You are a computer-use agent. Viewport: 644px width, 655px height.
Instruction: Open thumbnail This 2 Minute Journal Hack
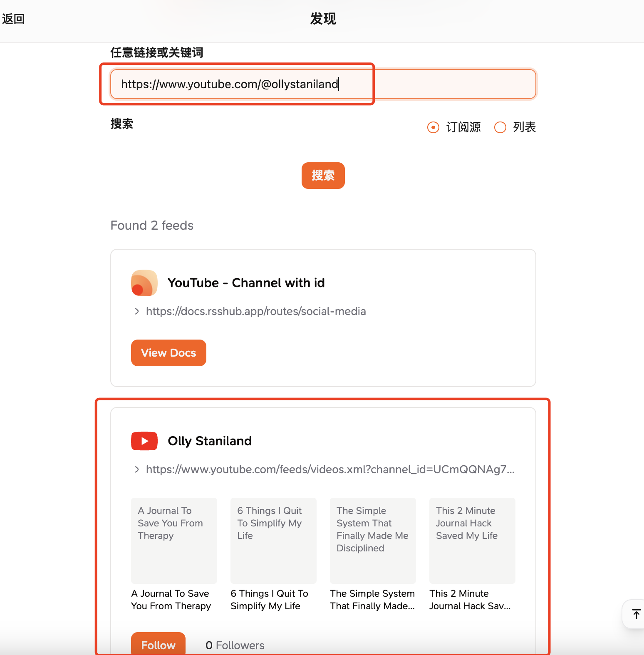pos(472,541)
